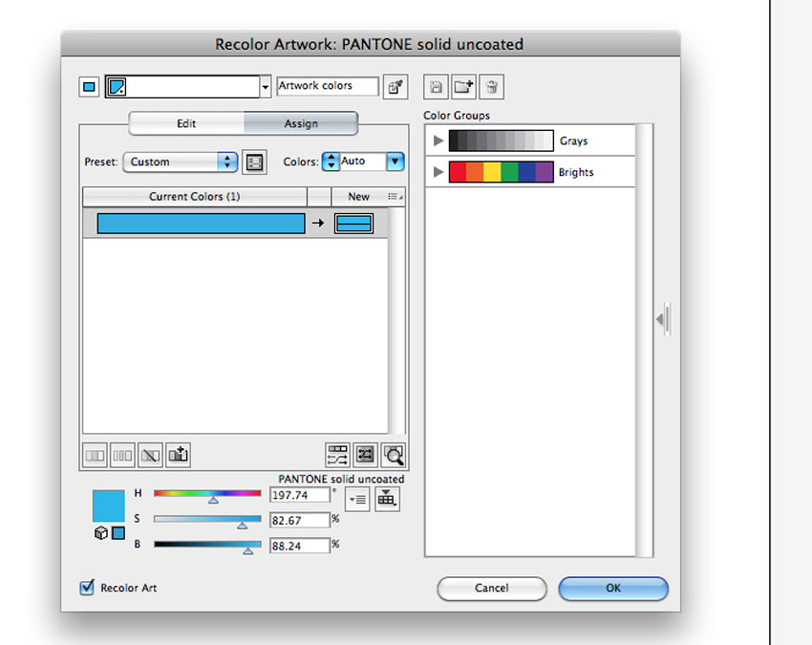Select the current blue color bar
The image size is (812, 645).
(x=201, y=224)
